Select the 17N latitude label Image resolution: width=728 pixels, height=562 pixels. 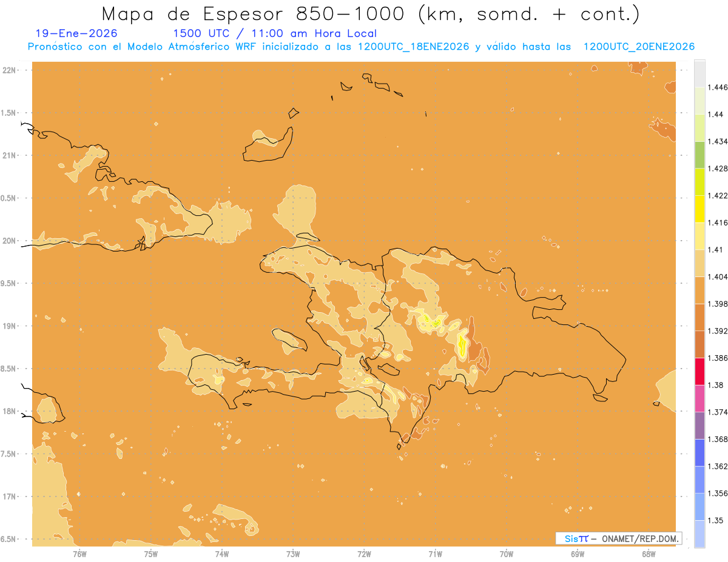coord(10,497)
